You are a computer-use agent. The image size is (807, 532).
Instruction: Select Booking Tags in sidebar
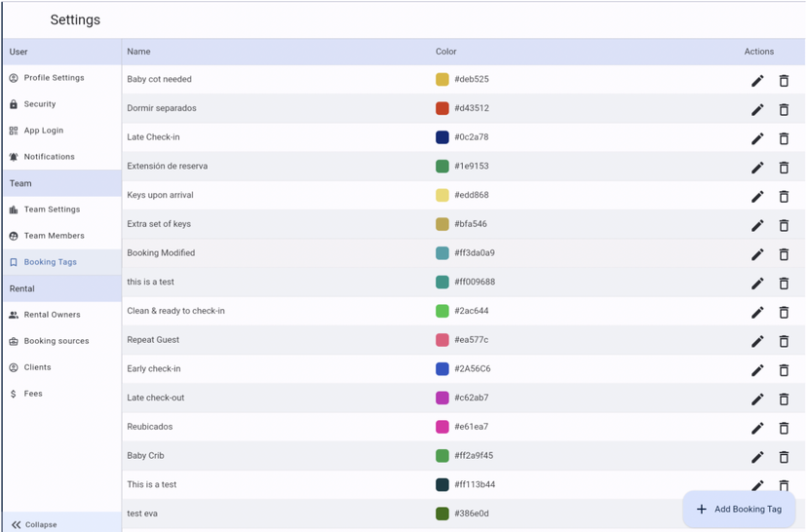pyautogui.click(x=62, y=262)
